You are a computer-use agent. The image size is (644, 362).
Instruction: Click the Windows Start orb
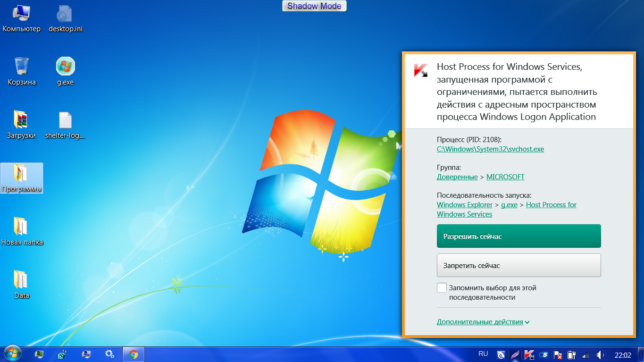click(x=13, y=354)
